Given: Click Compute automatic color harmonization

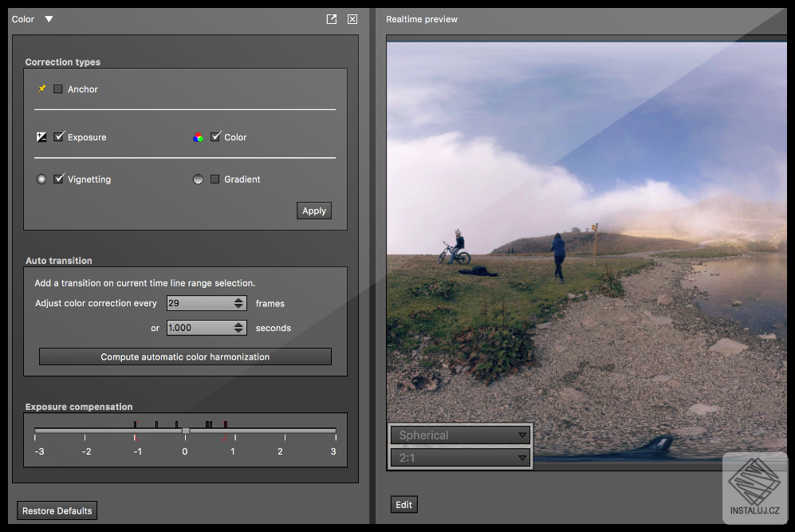Looking at the screenshot, I should (x=185, y=357).
